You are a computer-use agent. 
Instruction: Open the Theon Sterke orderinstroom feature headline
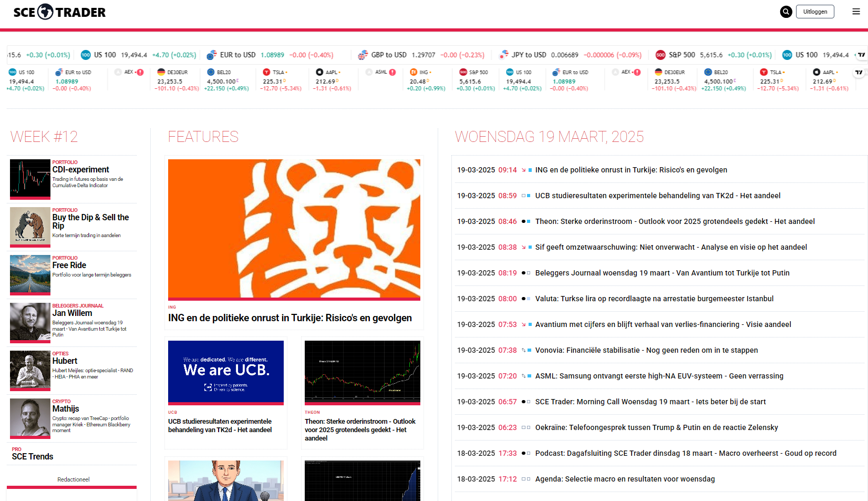[360, 430]
